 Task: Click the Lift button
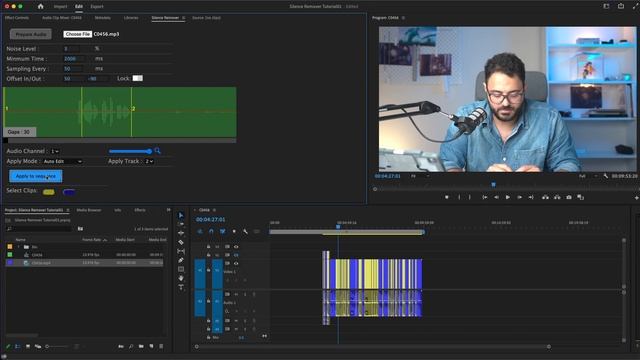pyautogui.click(x=545, y=197)
